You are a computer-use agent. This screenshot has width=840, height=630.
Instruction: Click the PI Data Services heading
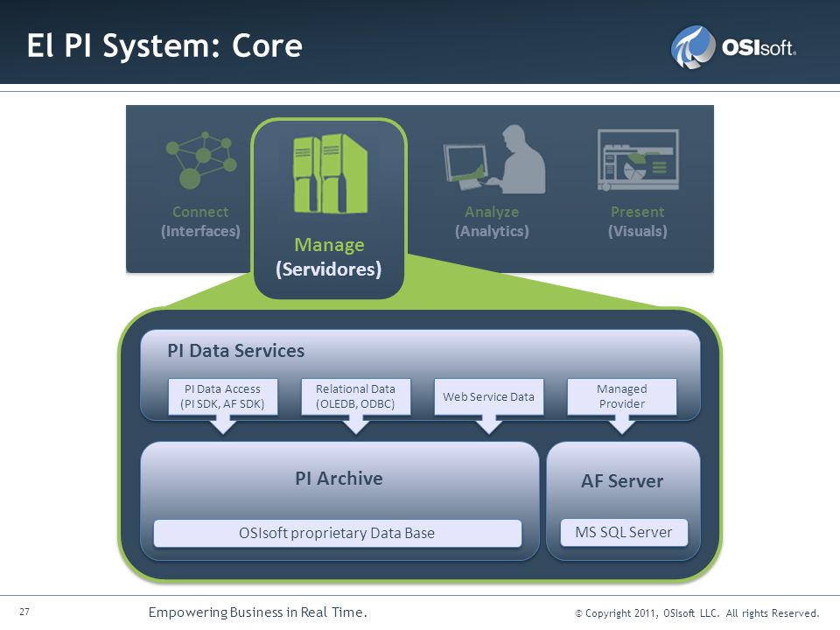coord(235,350)
